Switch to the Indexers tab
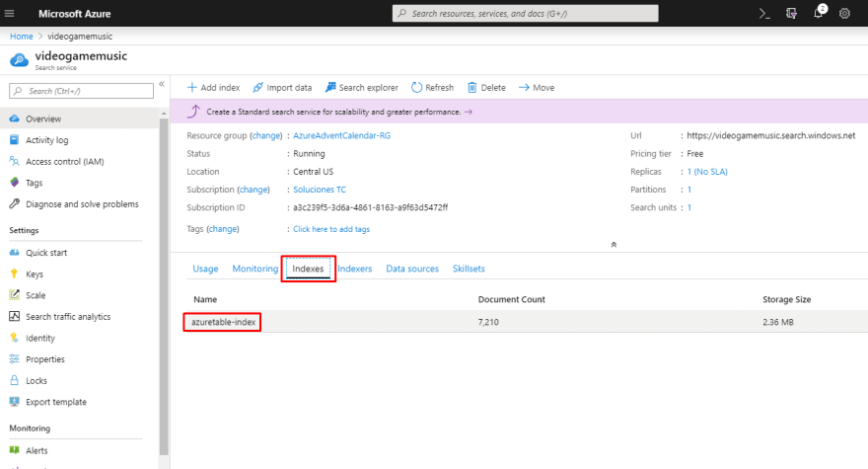Viewport: 868px width, 469px height. 355,269
